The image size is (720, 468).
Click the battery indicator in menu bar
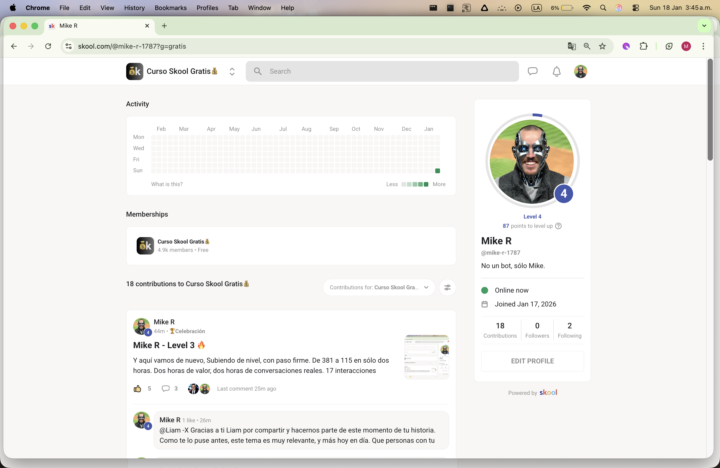coord(567,8)
